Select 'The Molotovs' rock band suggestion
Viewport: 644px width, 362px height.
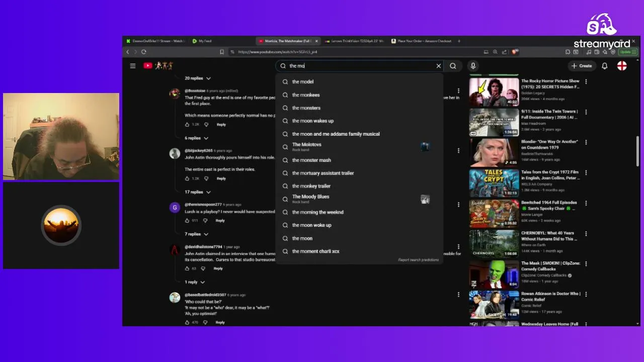[359, 146]
